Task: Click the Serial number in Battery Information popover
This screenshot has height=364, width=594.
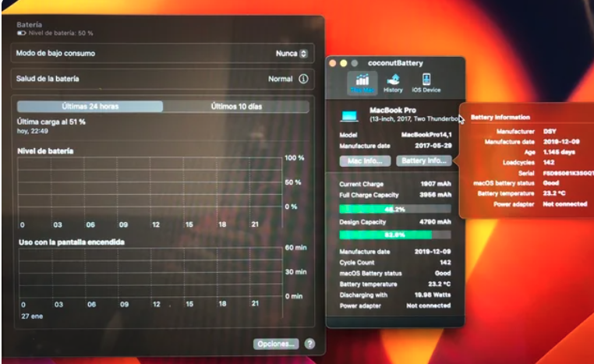Action: tap(567, 173)
